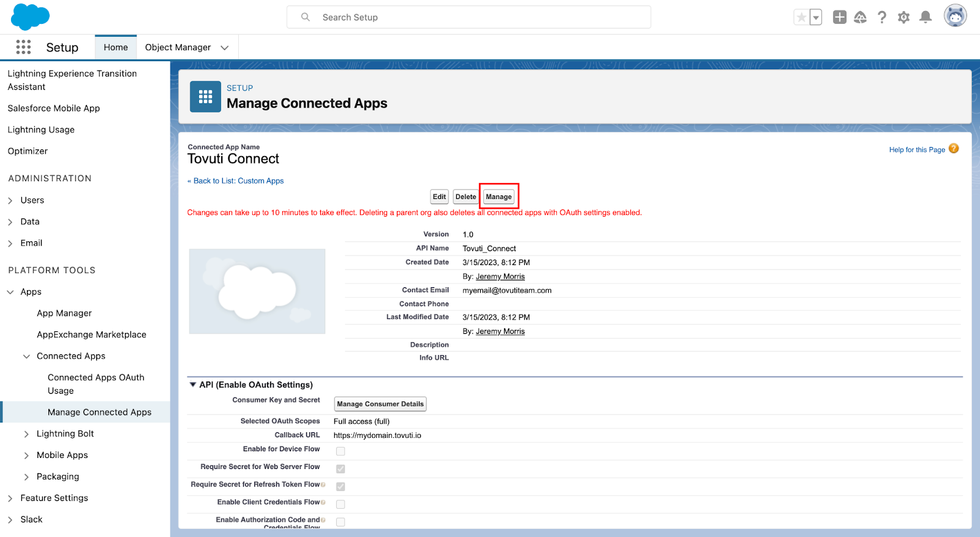The image size is (980, 537).
Task: Open the Global Actions plus icon
Action: (840, 17)
